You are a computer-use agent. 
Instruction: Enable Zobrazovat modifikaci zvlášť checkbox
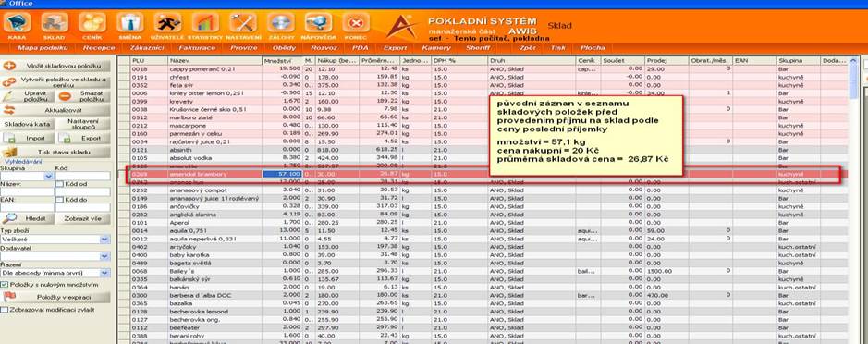(5, 310)
